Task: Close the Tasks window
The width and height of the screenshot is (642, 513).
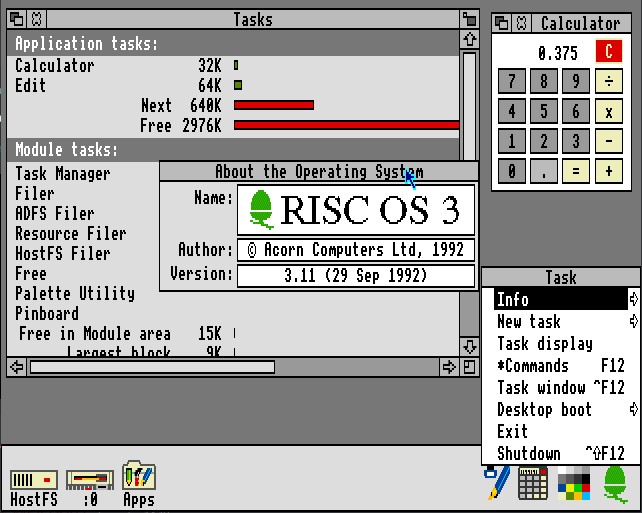Action: [37, 19]
